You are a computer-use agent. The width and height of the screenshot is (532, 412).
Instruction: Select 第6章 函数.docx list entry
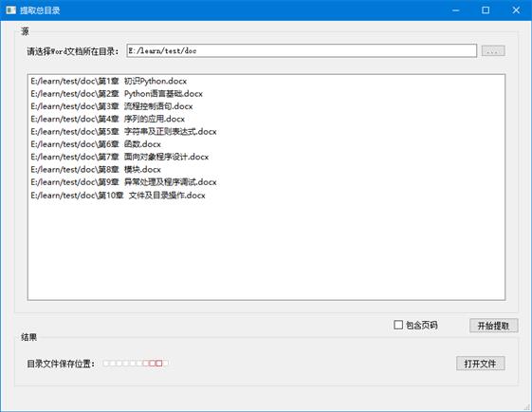click(96, 144)
